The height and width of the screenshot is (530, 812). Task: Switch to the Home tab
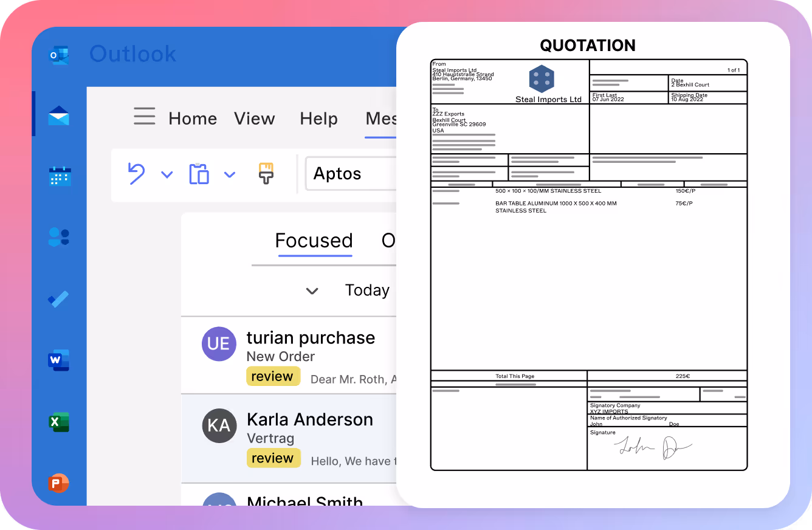click(193, 119)
